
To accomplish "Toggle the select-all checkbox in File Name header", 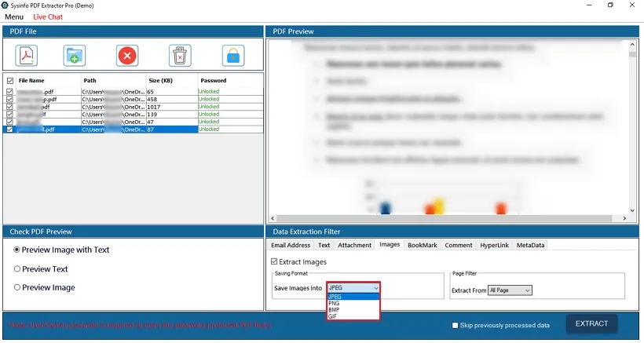I will 10,81.
